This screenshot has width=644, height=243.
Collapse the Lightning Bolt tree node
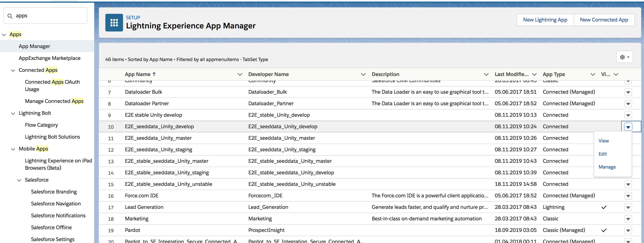(13, 113)
